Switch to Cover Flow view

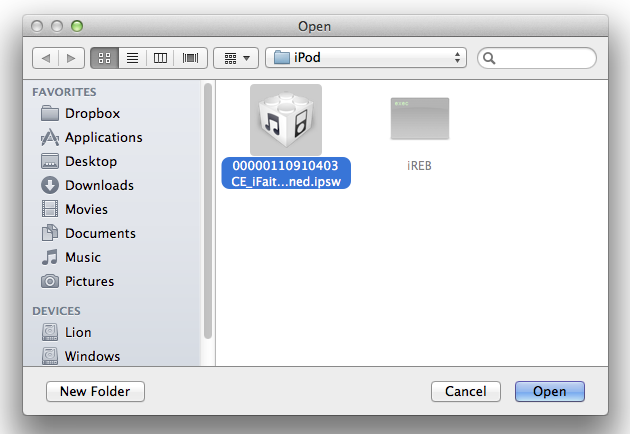(x=190, y=58)
